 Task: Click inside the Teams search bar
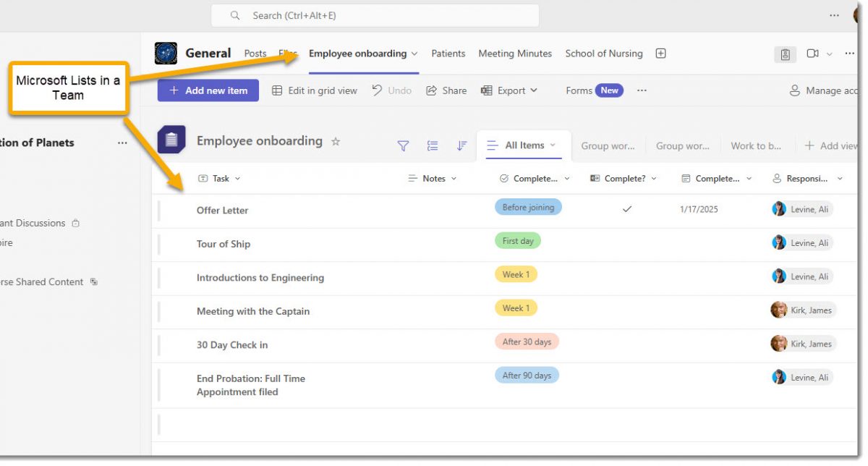375,15
